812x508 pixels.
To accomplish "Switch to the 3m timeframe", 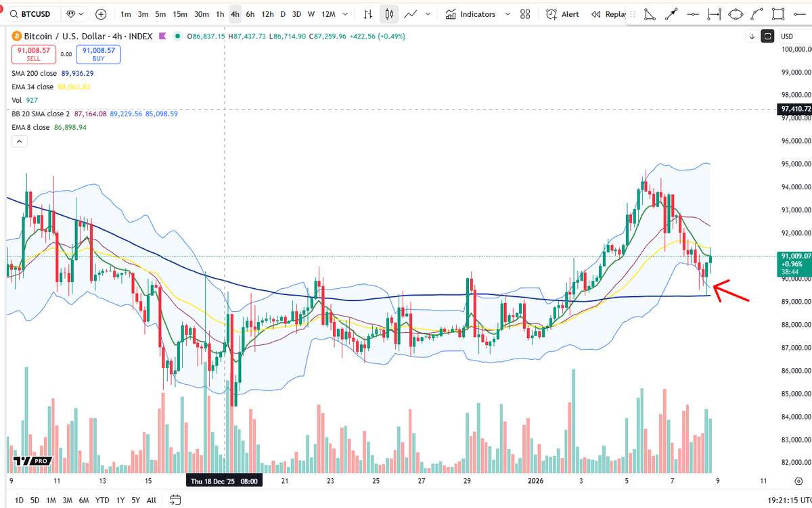I will 143,14.
